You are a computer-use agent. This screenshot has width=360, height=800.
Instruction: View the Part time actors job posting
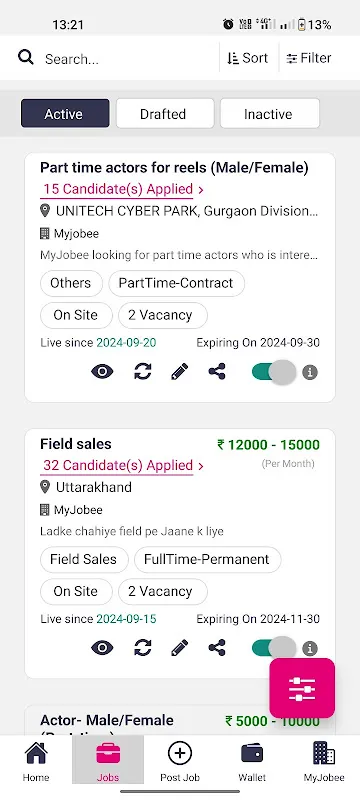click(102, 372)
